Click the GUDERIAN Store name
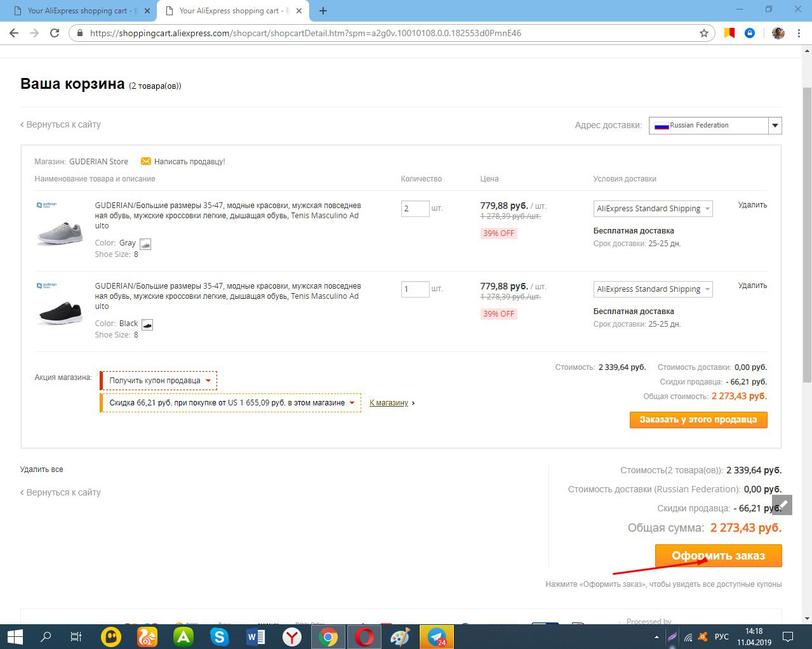The image size is (812, 649). (98, 162)
